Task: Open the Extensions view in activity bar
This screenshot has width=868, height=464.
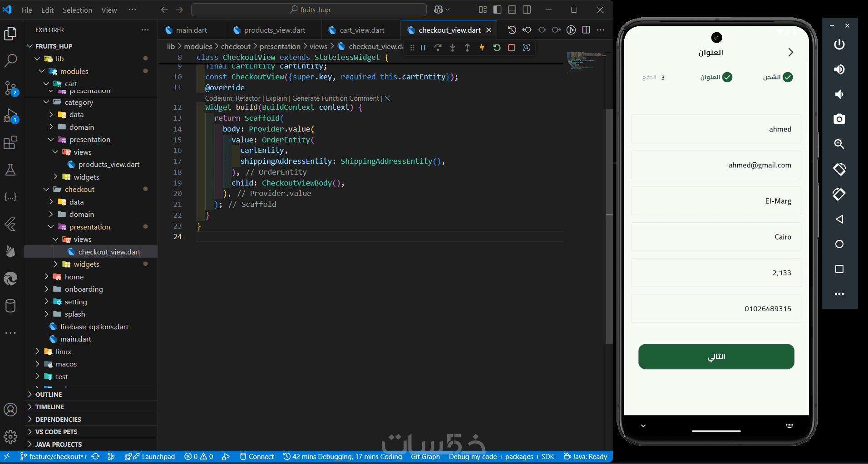Action: tap(10, 143)
